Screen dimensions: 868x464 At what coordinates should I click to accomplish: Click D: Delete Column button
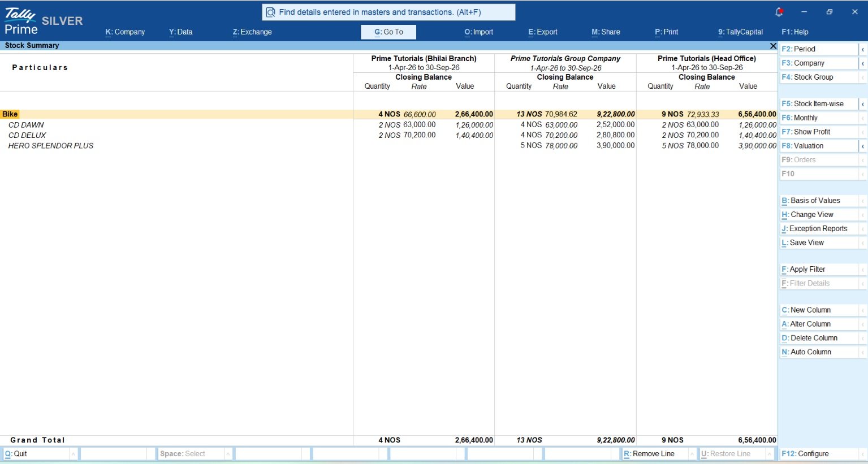[819, 338]
